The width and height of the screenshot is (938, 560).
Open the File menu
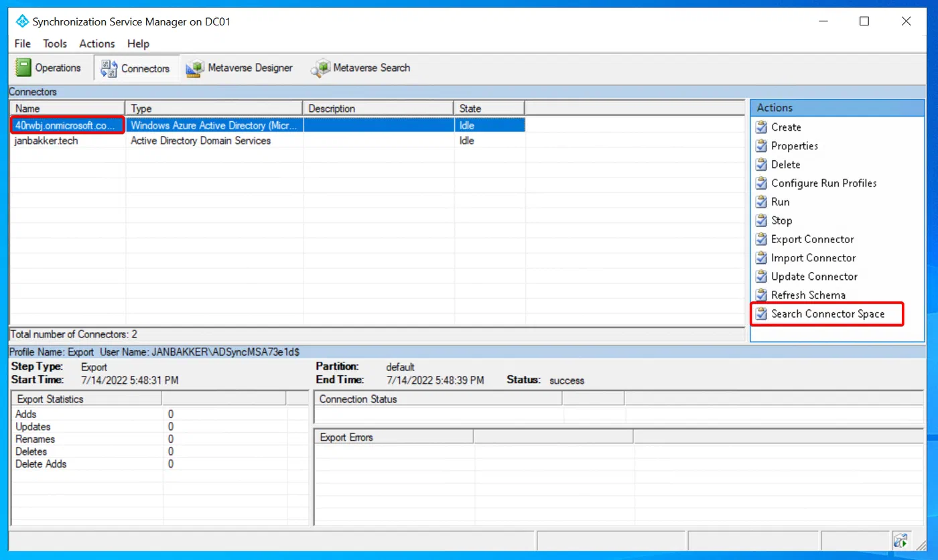pyautogui.click(x=22, y=44)
